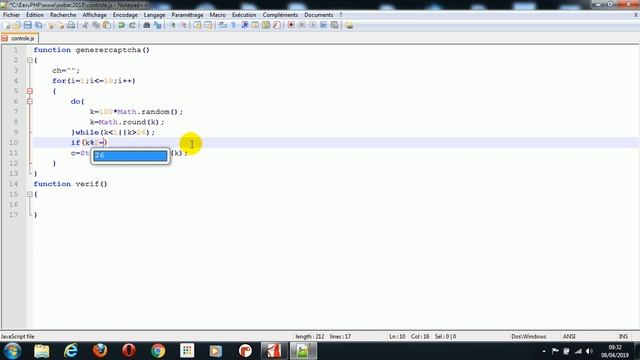Open the Encodage menu

[125, 15]
